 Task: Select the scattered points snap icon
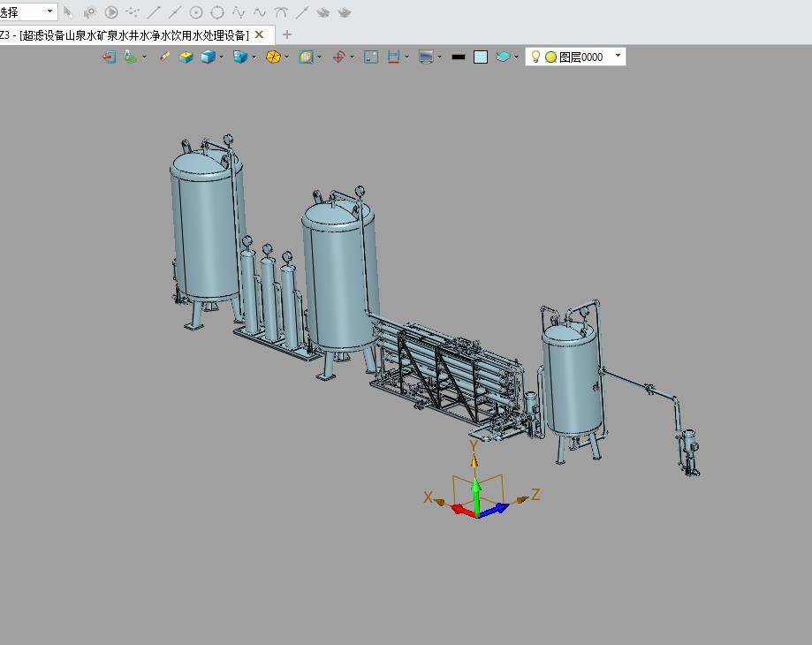[x=133, y=11]
